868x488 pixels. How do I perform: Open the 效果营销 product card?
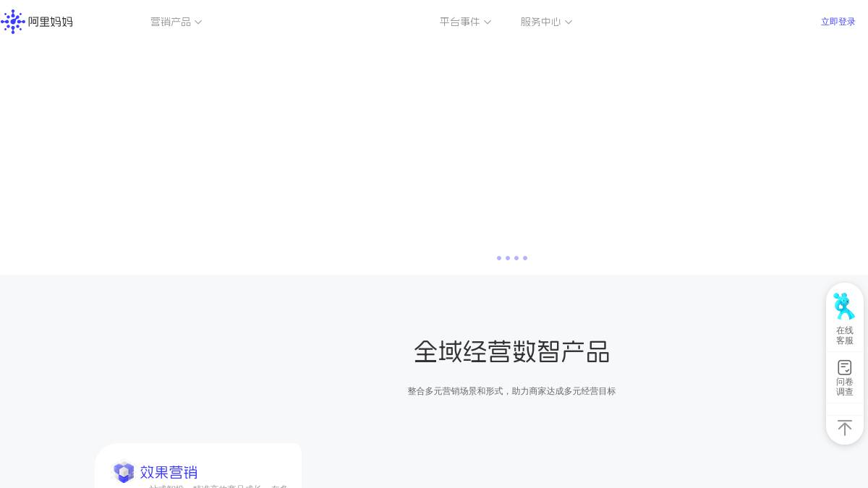point(199,470)
